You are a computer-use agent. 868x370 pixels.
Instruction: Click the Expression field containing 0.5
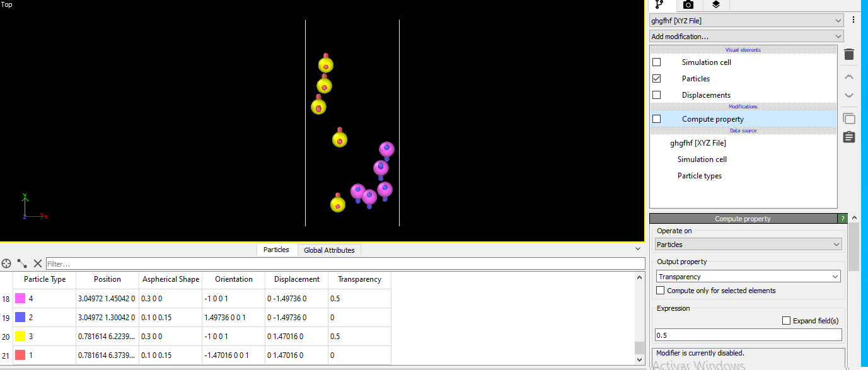pyautogui.click(x=748, y=335)
